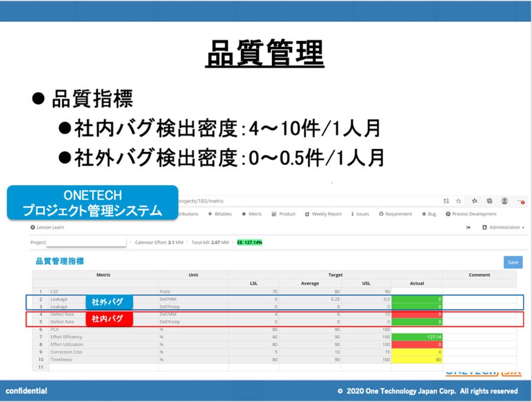Image resolution: width=532 pixels, height=402 pixels.
Task: Open the browser settings and more menu
Action: 520,201
